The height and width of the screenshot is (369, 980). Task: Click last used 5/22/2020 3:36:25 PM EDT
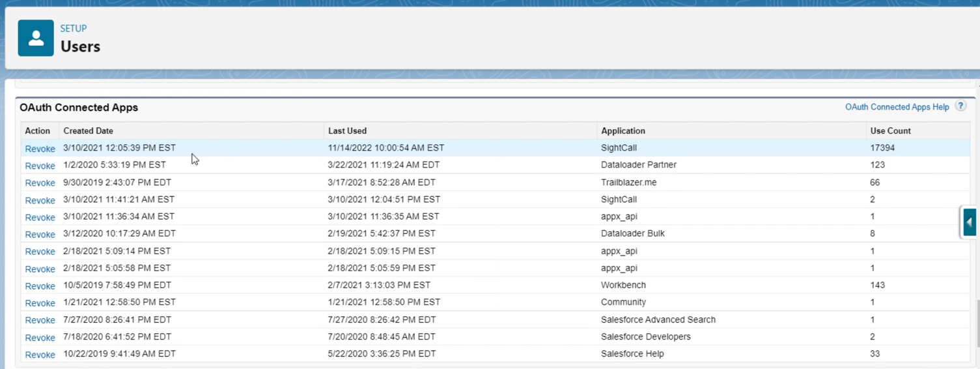(x=382, y=353)
